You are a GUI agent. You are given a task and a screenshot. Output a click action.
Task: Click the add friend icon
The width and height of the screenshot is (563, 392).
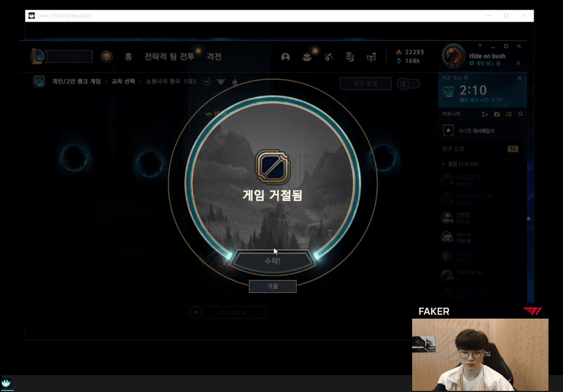pos(484,114)
